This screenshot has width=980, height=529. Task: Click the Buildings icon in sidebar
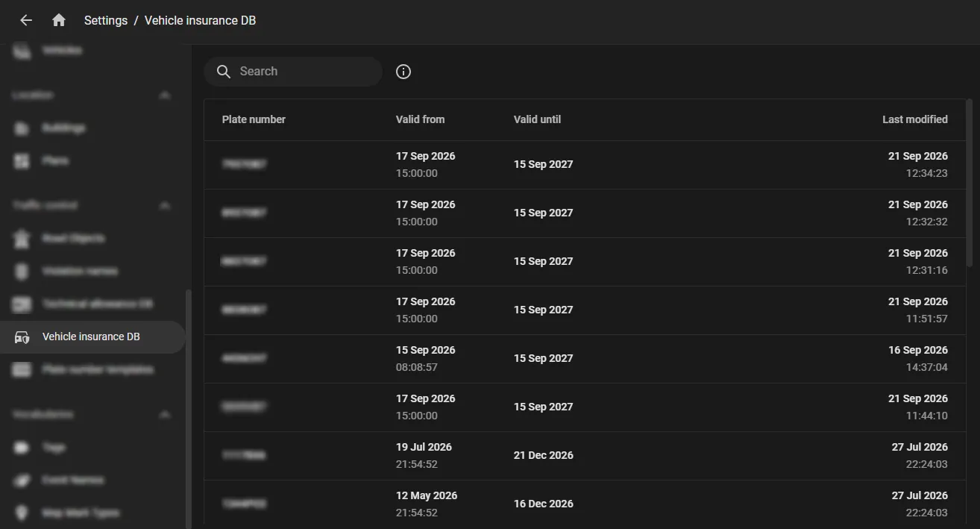[x=22, y=128]
